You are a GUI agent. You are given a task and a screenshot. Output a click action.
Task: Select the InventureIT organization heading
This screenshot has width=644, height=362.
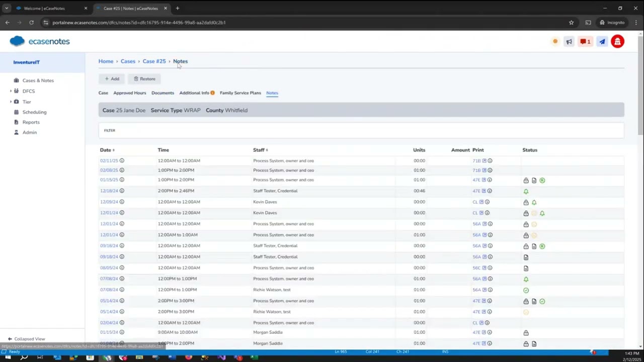pos(26,62)
